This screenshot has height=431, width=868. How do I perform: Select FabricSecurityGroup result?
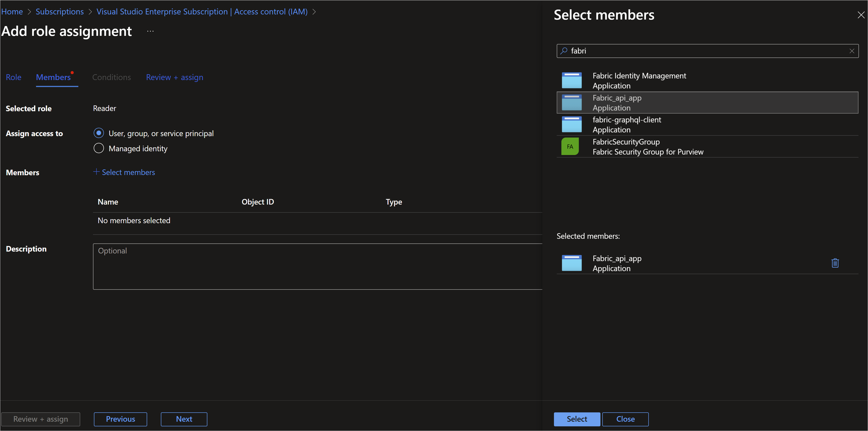708,146
